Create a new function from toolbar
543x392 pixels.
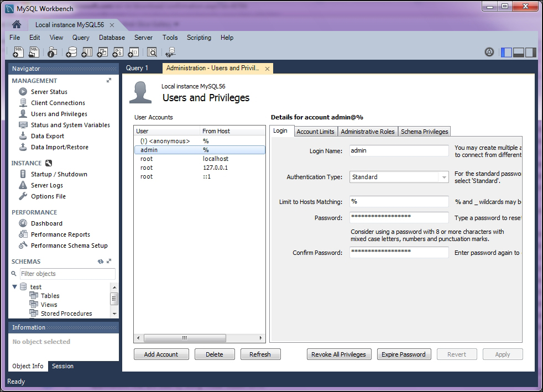(134, 52)
